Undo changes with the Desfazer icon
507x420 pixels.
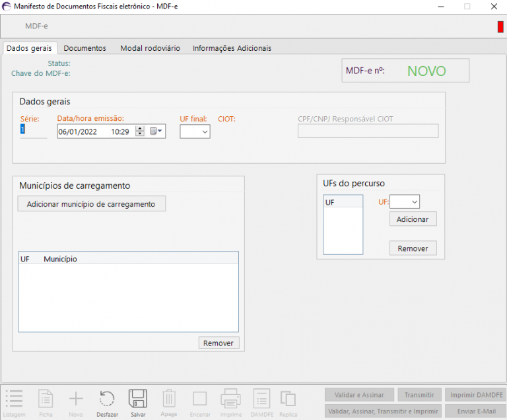click(107, 399)
